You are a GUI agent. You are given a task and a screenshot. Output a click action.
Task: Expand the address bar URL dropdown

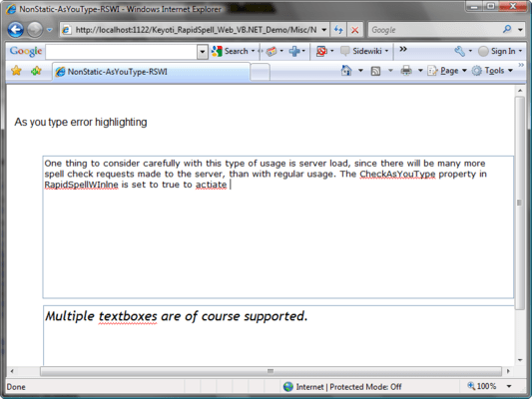pos(324,30)
